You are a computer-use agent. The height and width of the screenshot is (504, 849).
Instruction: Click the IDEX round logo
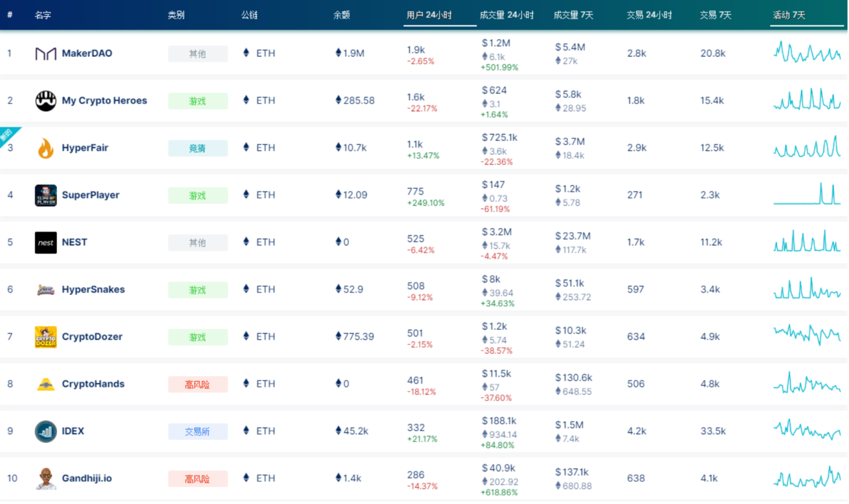(x=45, y=432)
